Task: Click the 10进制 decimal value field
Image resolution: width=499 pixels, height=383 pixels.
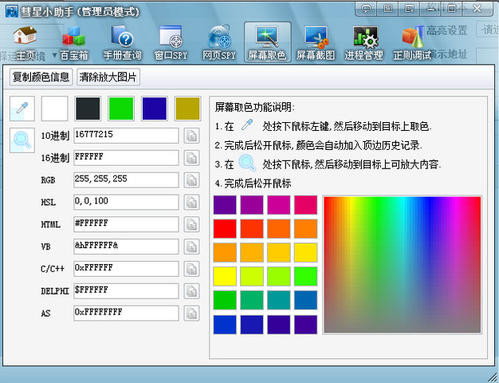Action: (126, 136)
